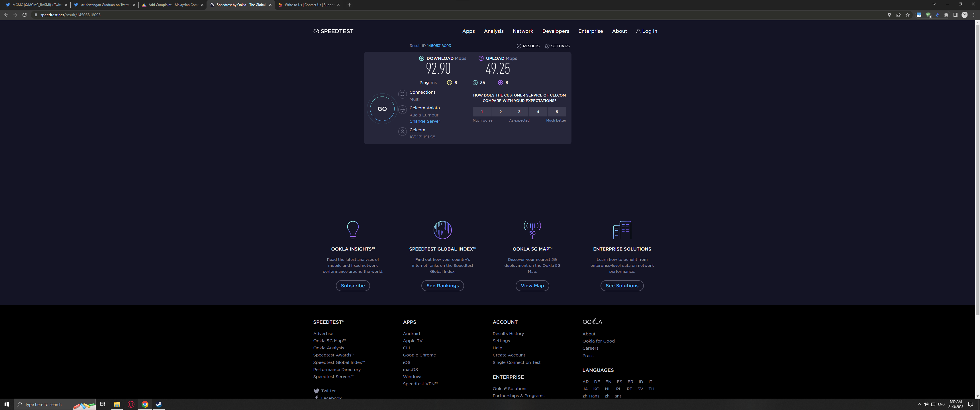Open the Extensions puzzle piece menu
Viewport: 980px width, 410px height.
(946, 15)
